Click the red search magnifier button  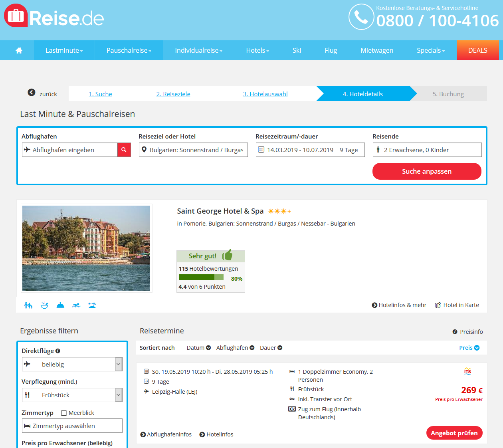click(124, 150)
